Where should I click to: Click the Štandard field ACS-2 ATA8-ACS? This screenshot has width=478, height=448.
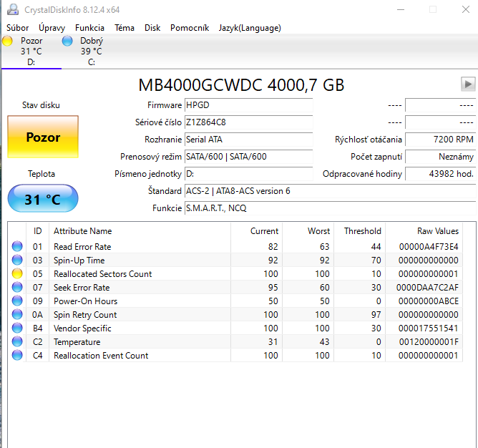pyautogui.click(x=330, y=191)
